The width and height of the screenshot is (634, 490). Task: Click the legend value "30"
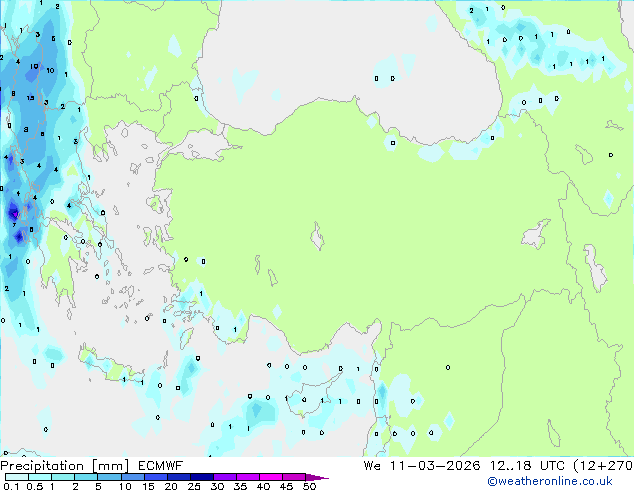tap(217, 486)
